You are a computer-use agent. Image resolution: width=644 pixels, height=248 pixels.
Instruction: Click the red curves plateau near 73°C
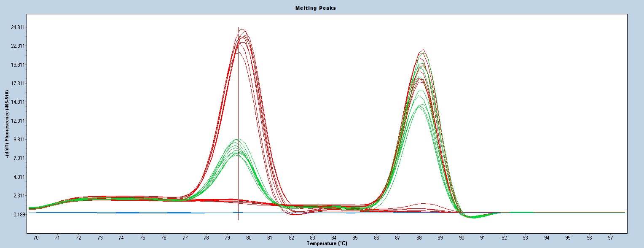click(x=100, y=197)
